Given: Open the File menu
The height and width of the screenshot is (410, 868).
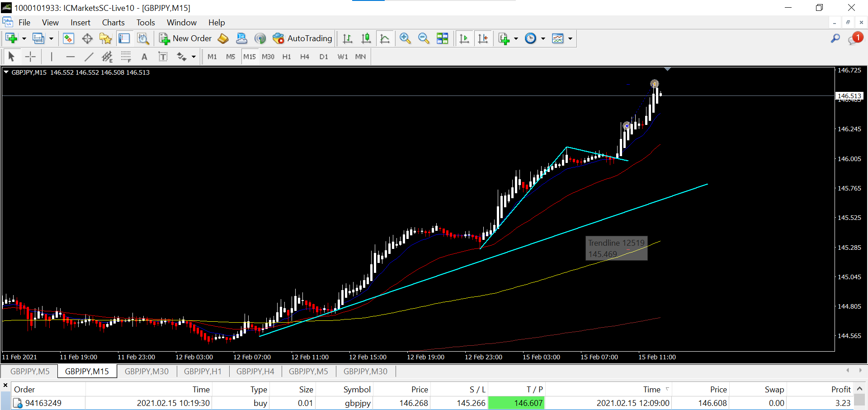Looking at the screenshot, I should [24, 23].
